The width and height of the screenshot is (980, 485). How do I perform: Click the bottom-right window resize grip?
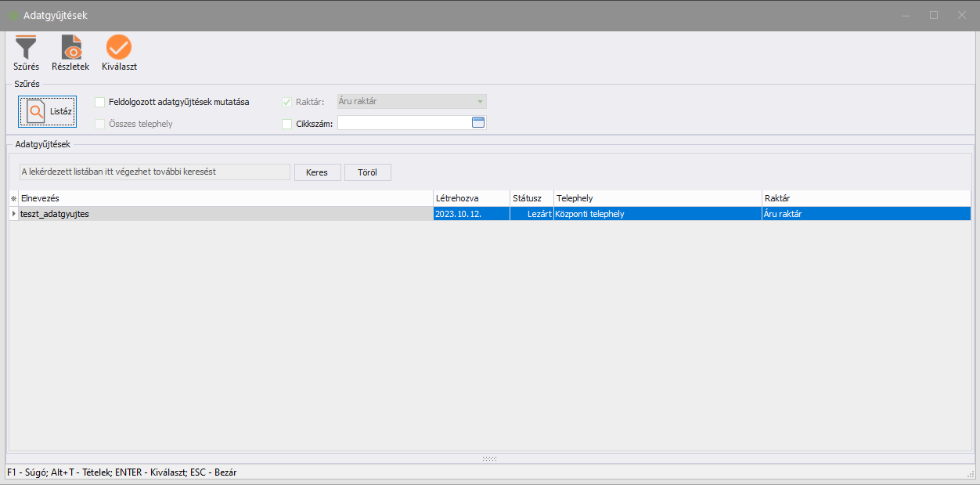click(x=971, y=474)
